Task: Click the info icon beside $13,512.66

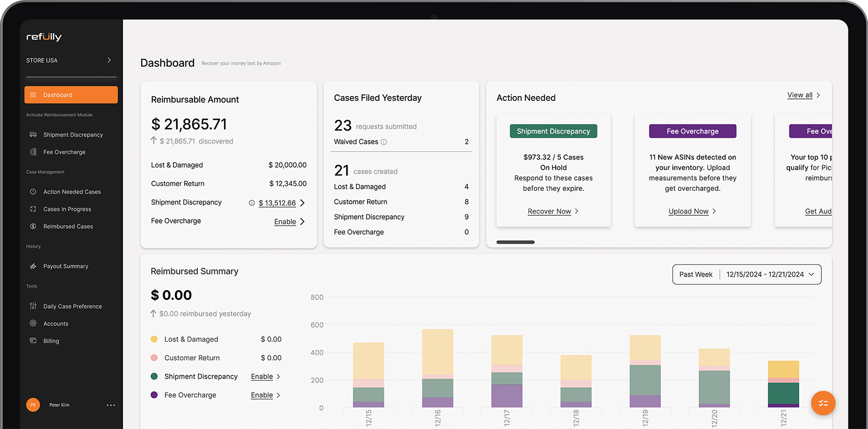Action: pos(252,203)
